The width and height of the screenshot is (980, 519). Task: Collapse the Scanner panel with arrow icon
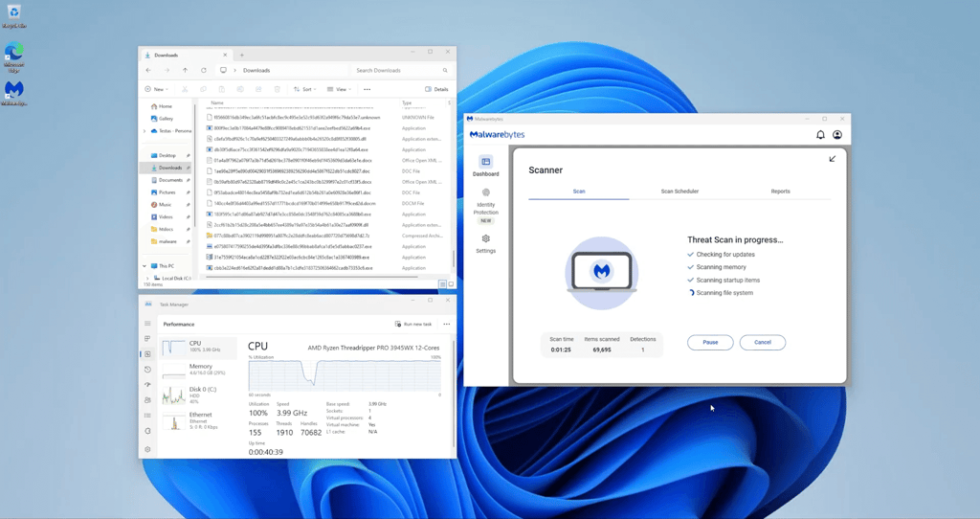(832, 159)
